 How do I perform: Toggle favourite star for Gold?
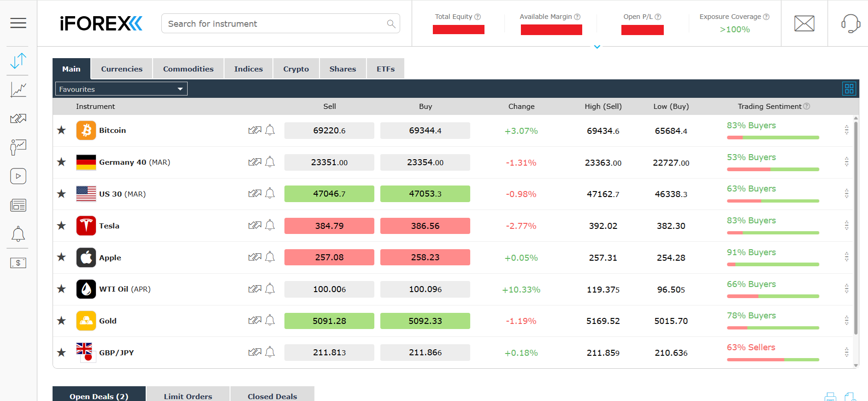pos(61,320)
